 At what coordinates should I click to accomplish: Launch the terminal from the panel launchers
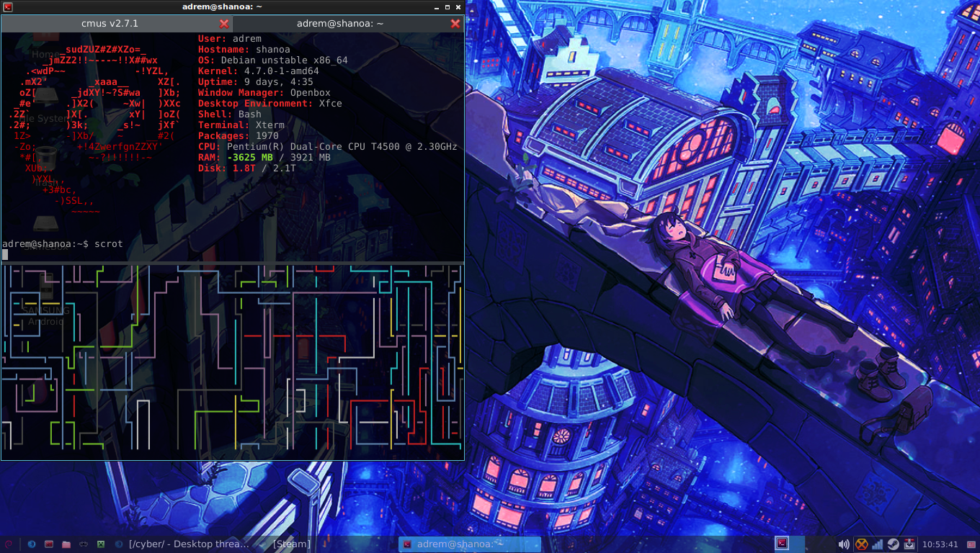(x=49, y=544)
